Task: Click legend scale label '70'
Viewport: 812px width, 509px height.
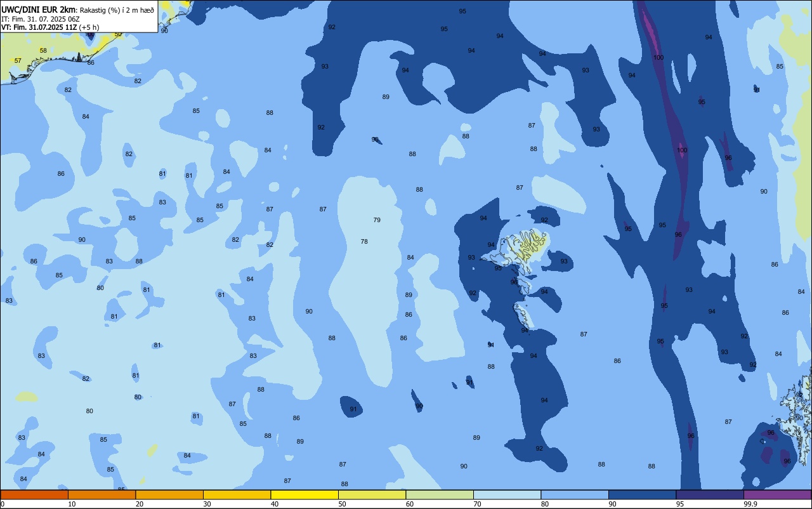Action: (477, 504)
